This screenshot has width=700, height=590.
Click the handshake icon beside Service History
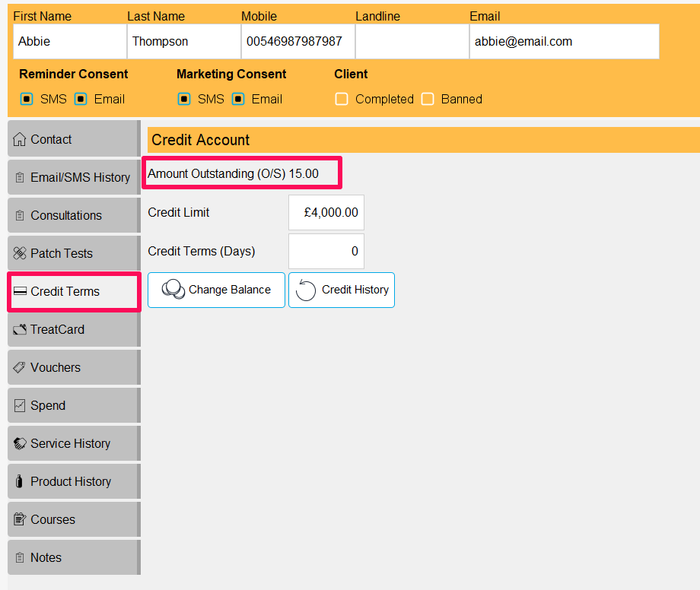(x=20, y=443)
